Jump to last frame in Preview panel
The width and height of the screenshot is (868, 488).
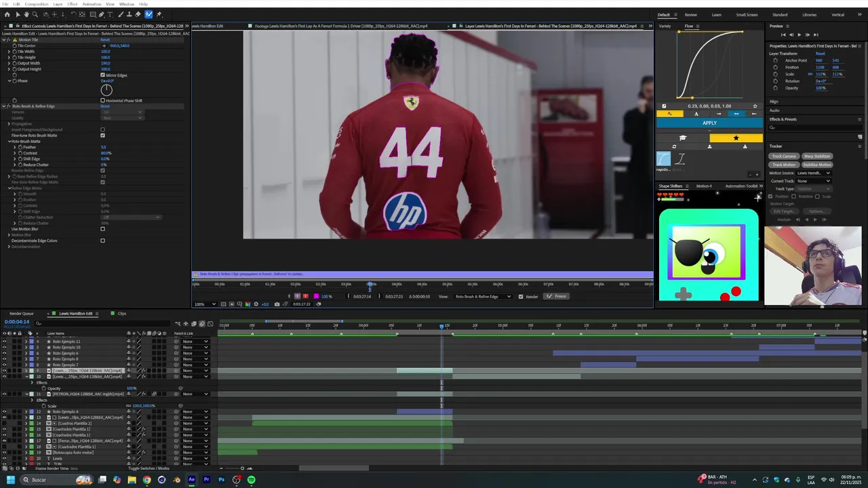click(x=816, y=35)
